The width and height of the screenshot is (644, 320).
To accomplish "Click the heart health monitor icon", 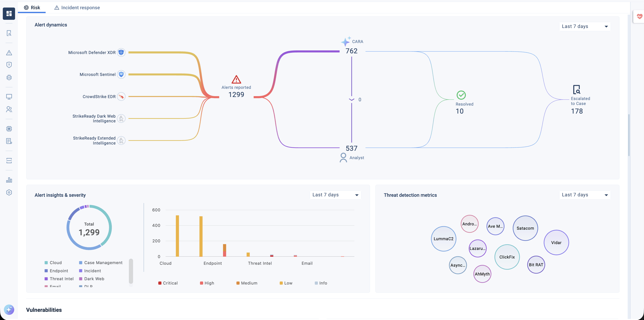I will pyautogui.click(x=639, y=17).
